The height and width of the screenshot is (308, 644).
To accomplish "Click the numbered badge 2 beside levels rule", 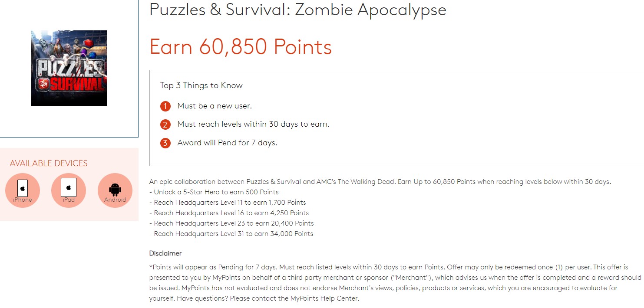I will point(165,124).
